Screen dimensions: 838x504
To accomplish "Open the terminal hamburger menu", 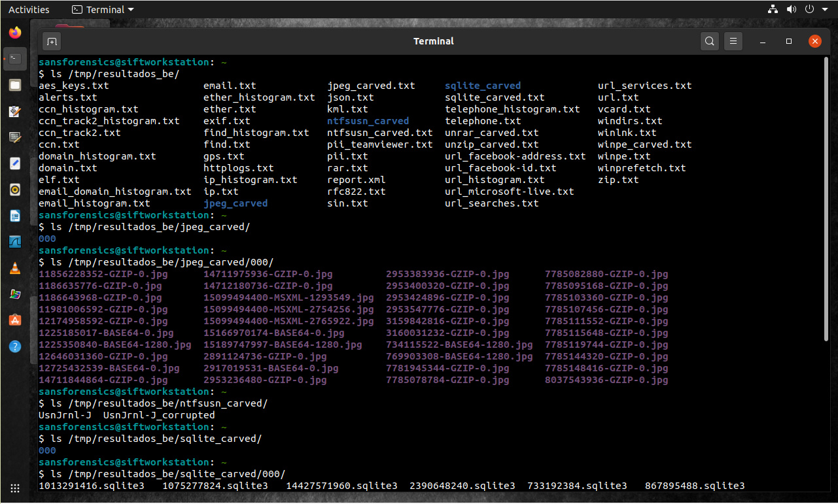I will pos(733,41).
